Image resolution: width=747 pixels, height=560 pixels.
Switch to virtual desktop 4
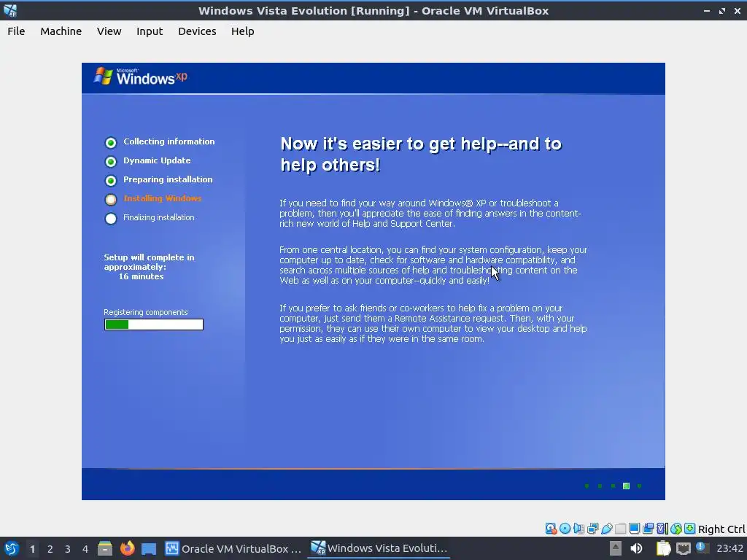point(85,549)
